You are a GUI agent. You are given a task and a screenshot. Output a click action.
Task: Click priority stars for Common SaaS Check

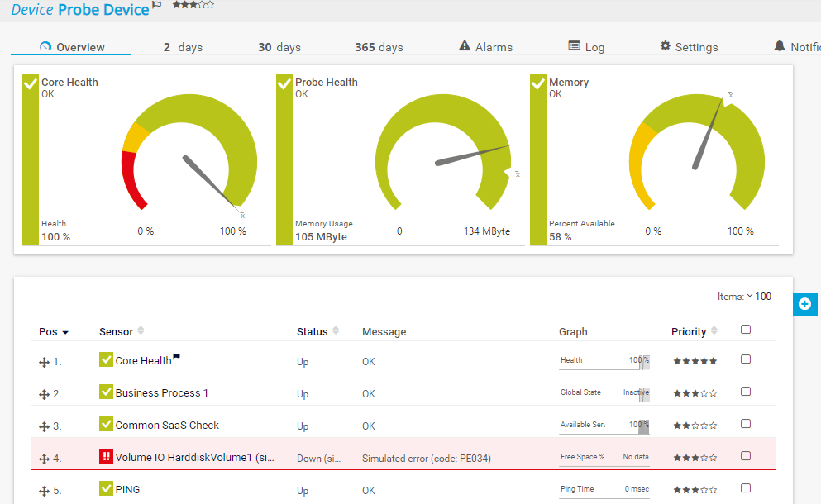point(695,426)
